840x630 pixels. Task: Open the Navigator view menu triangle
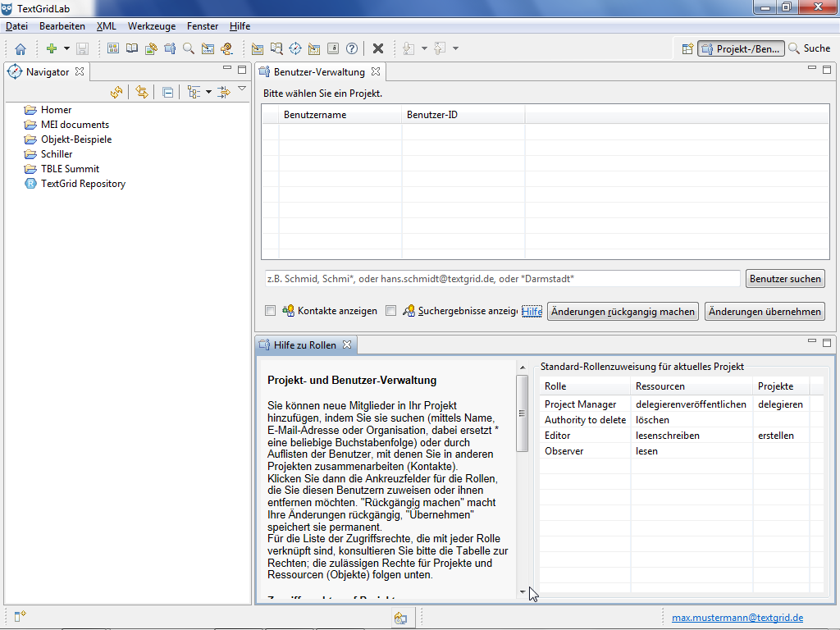(242, 89)
